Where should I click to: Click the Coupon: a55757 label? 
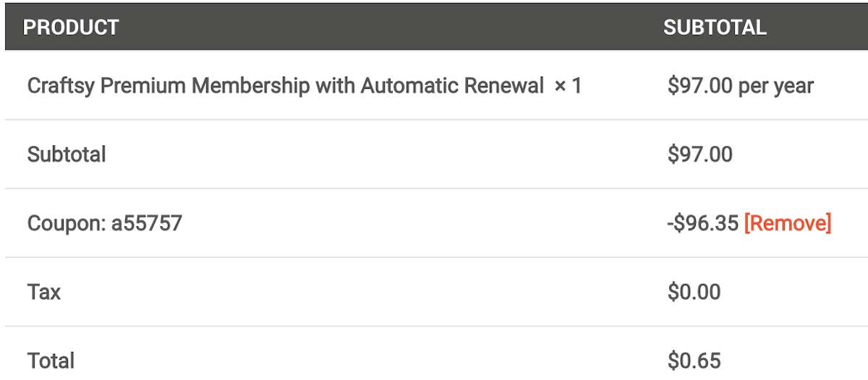click(x=104, y=223)
